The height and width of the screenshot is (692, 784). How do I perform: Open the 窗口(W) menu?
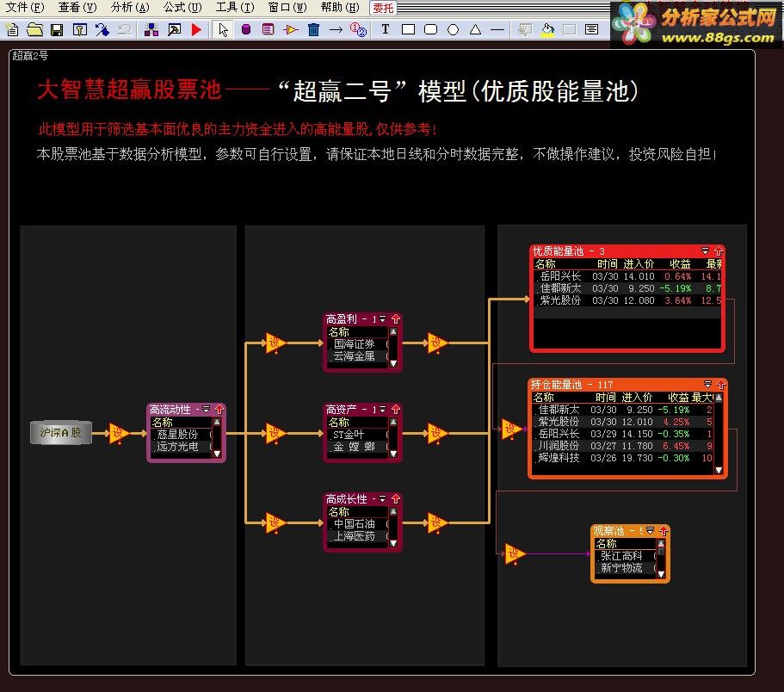287,8
